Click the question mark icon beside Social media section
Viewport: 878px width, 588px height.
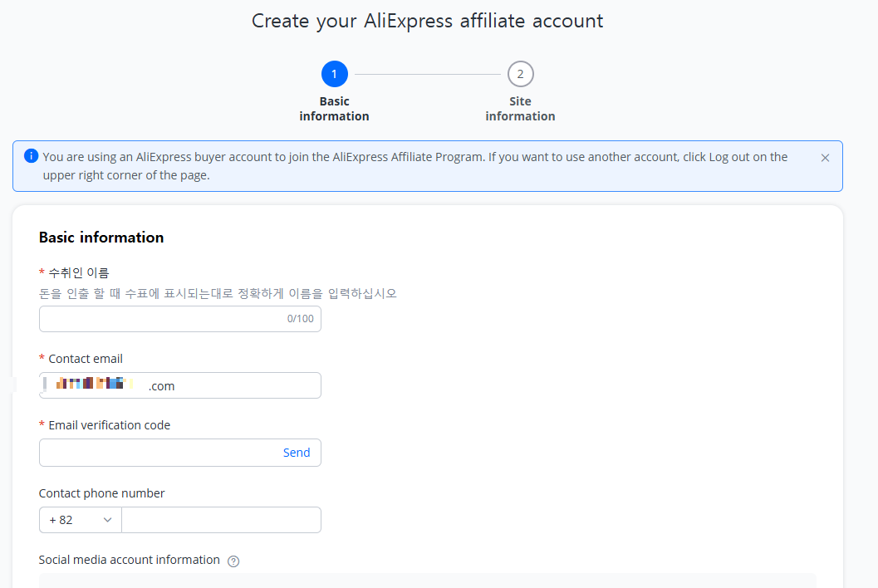tap(233, 561)
